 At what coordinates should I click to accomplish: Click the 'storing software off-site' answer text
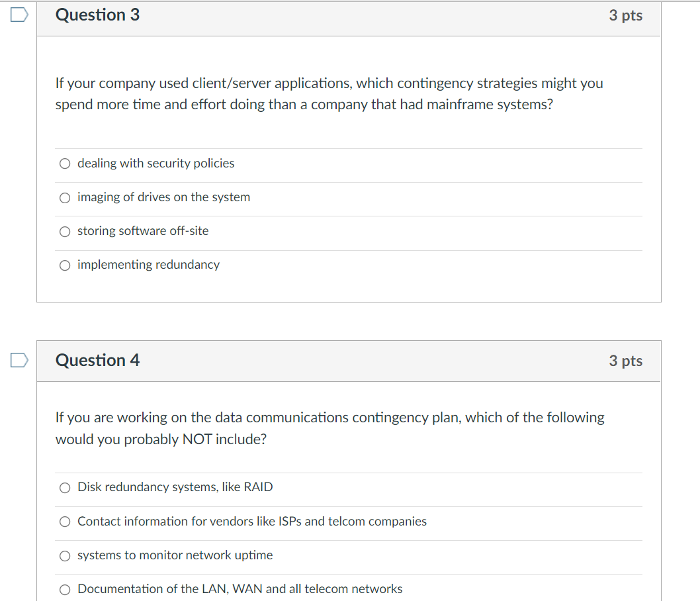pyautogui.click(x=143, y=231)
